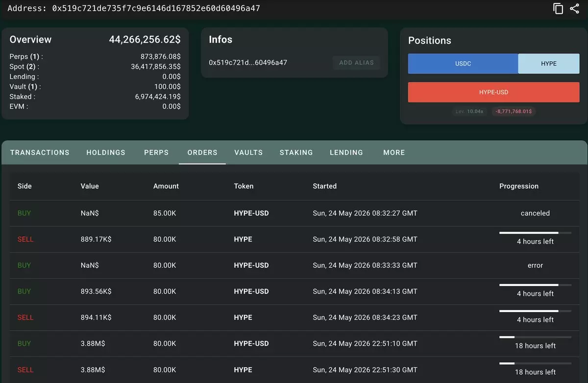Image resolution: width=588 pixels, height=383 pixels.
Task: Click the progress bar of 889.17K$ SELL order
Action: [x=535, y=233]
